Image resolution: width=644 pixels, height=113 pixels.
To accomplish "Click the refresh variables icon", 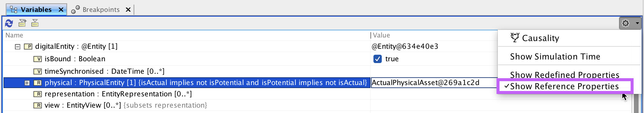I will [x=9, y=23].
